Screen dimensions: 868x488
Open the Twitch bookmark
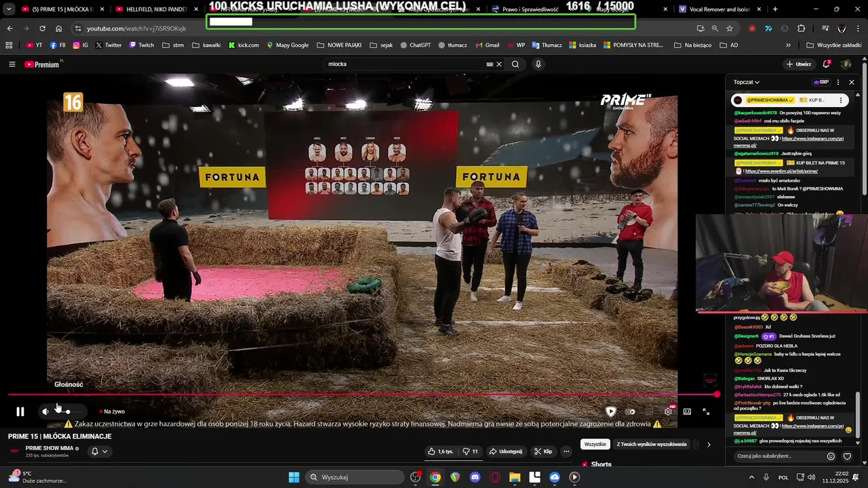tap(141, 45)
